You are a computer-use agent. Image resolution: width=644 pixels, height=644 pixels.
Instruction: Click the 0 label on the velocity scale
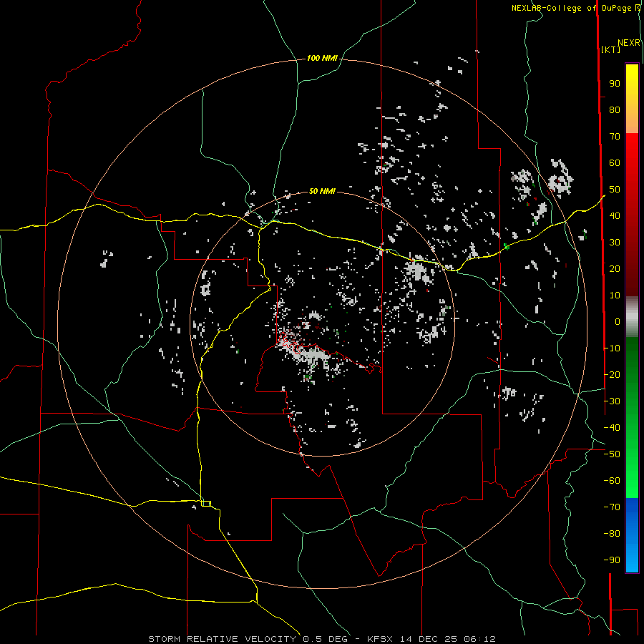pos(618,322)
